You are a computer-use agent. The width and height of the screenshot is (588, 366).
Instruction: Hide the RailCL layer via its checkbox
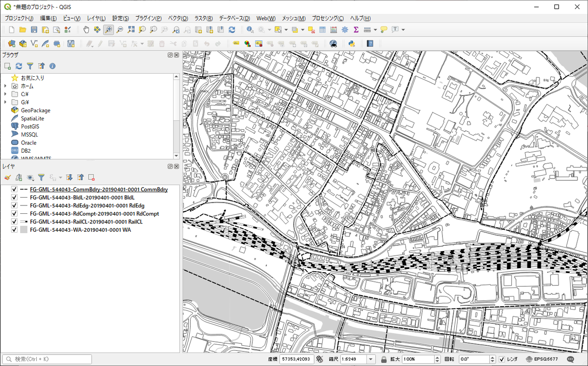[14, 222]
